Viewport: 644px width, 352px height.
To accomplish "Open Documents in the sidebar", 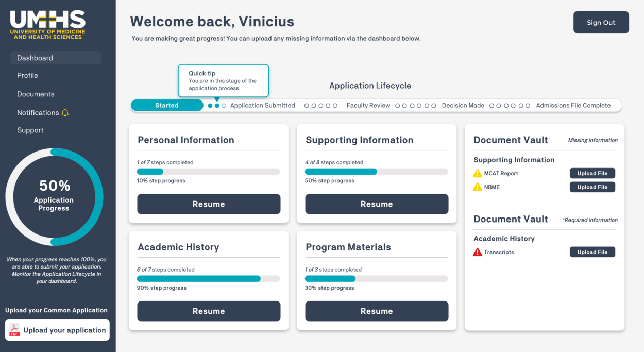I will click(36, 94).
